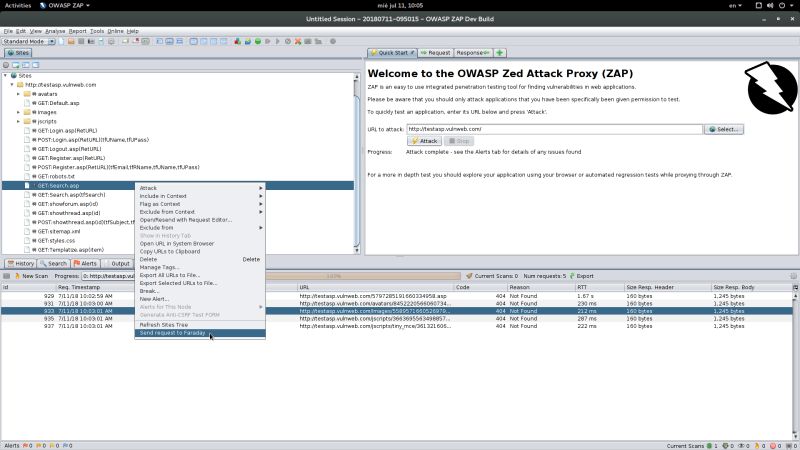Viewport: 800px width, 450px height.
Task: Select GET:sitemap.xml in Sites tree
Action: pos(59,231)
